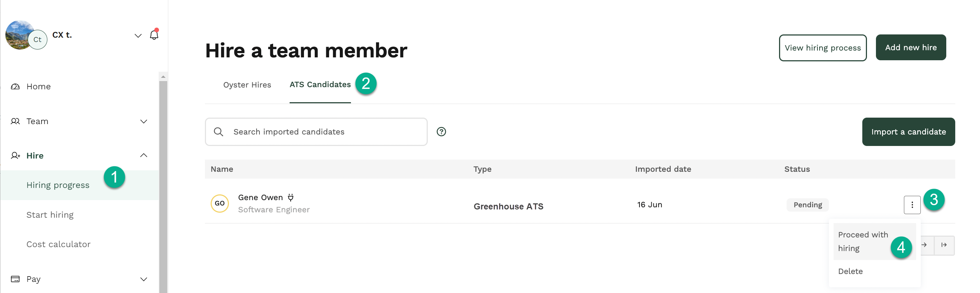This screenshot has height=293, width=980.
Task: Click the next page arrow icon
Action: click(x=924, y=245)
